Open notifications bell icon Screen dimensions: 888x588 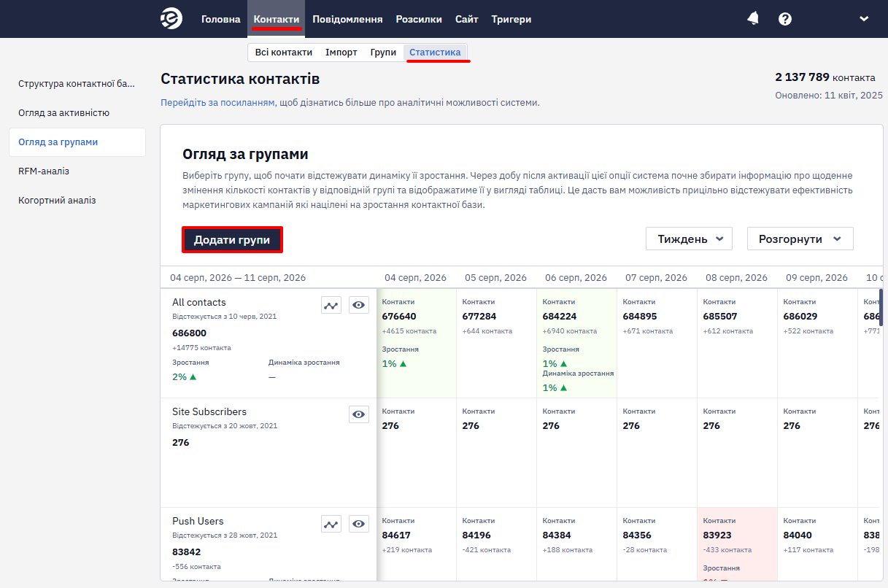point(753,19)
